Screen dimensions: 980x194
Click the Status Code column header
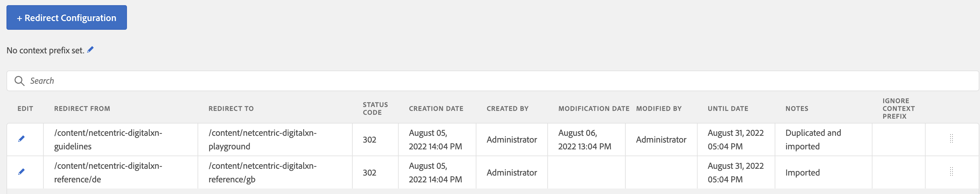tap(375, 108)
